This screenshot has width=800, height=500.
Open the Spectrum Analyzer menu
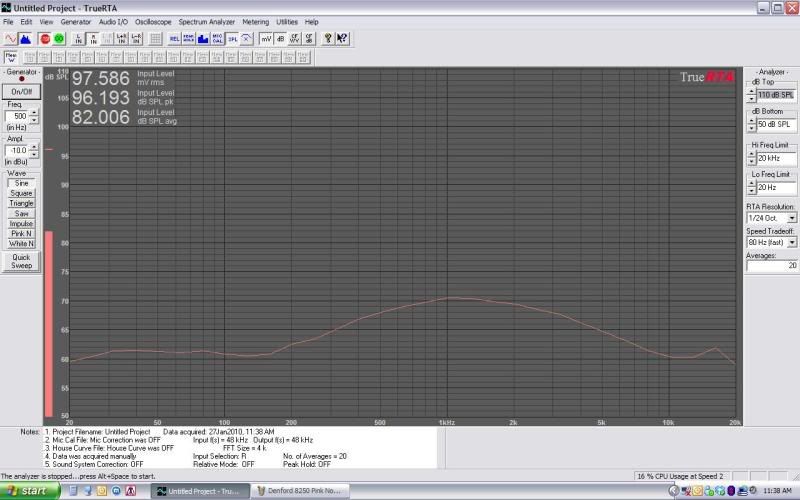pyautogui.click(x=207, y=22)
